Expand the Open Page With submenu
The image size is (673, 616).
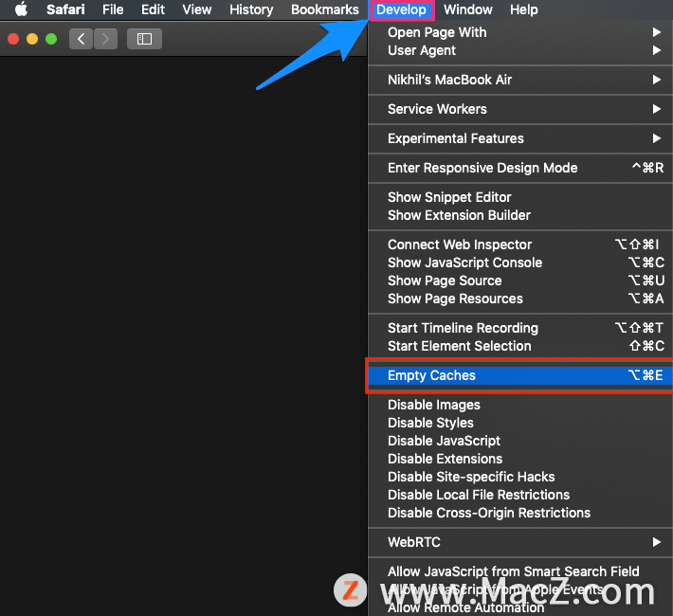click(520, 32)
